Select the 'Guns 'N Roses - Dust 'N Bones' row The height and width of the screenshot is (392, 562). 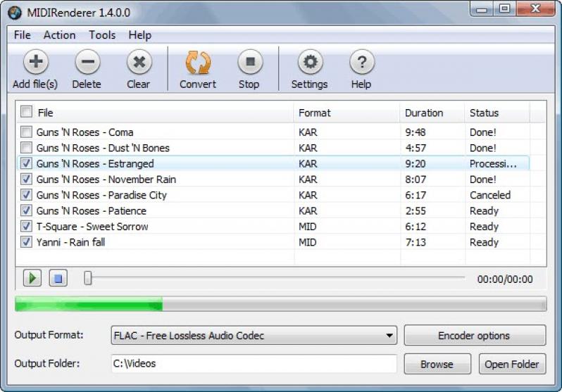pos(273,148)
